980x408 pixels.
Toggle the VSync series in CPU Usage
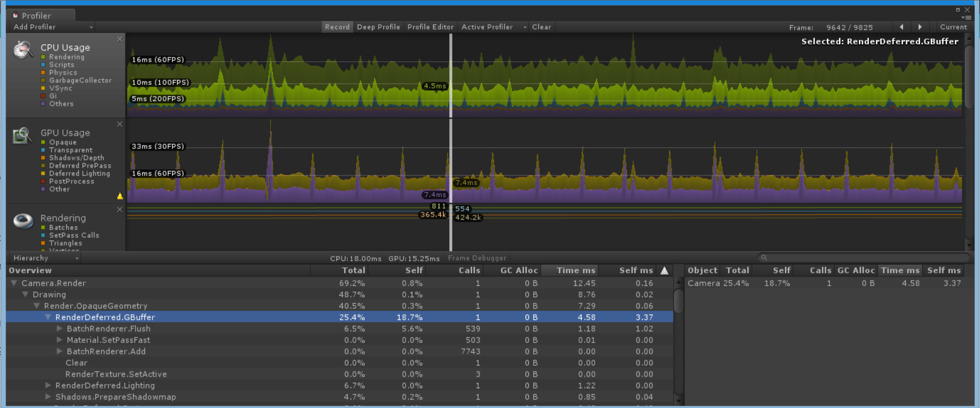click(x=43, y=88)
